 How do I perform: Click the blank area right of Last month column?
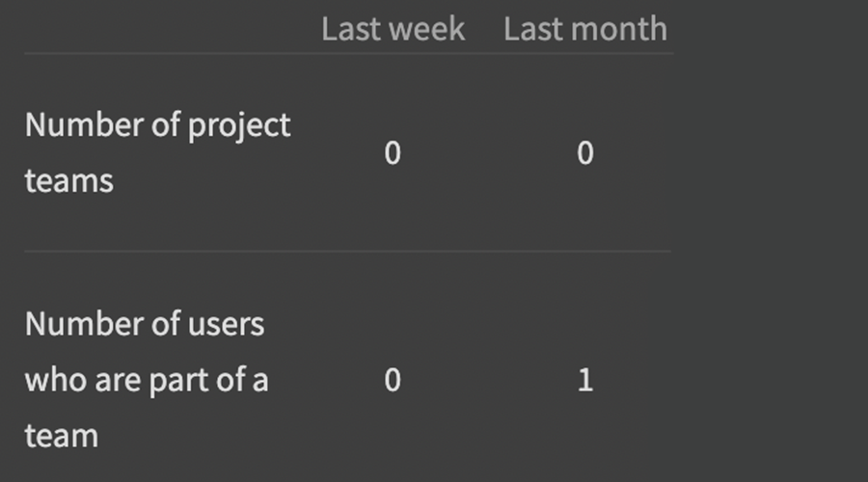pyautogui.click(x=772, y=241)
